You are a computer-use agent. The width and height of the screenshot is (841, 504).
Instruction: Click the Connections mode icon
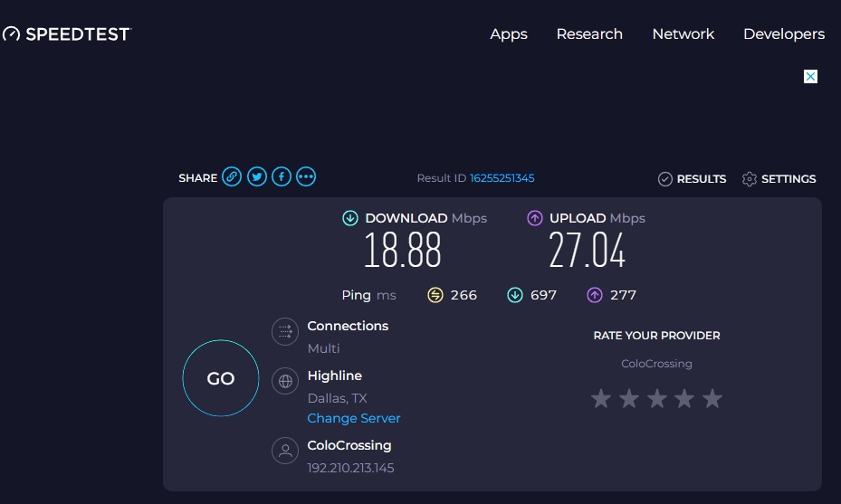[285, 332]
